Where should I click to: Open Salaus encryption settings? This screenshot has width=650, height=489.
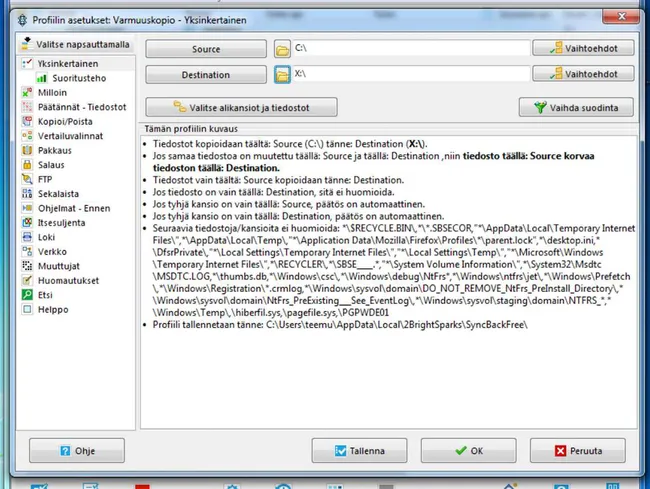tap(51, 165)
